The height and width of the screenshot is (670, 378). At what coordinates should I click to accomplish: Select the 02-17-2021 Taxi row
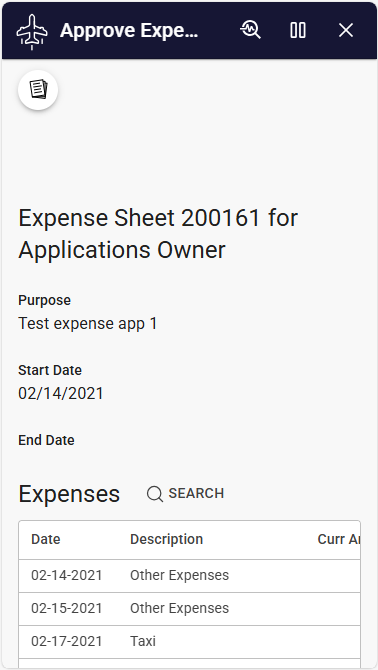tap(189, 642)
